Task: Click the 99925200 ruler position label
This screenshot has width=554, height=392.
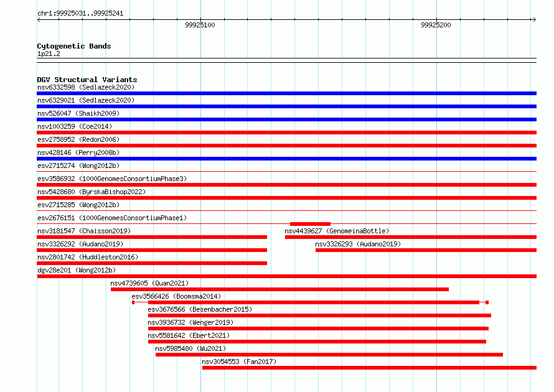Action: 436,25
